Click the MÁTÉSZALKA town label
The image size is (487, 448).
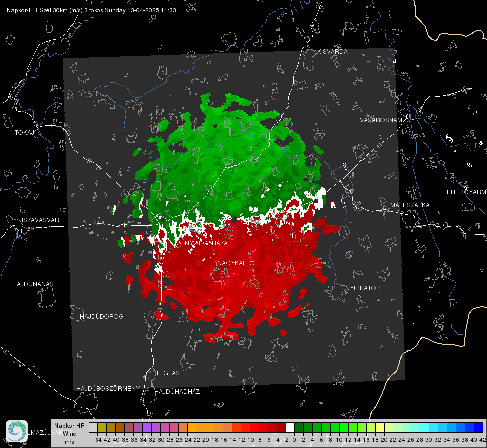tap(410, 205)
